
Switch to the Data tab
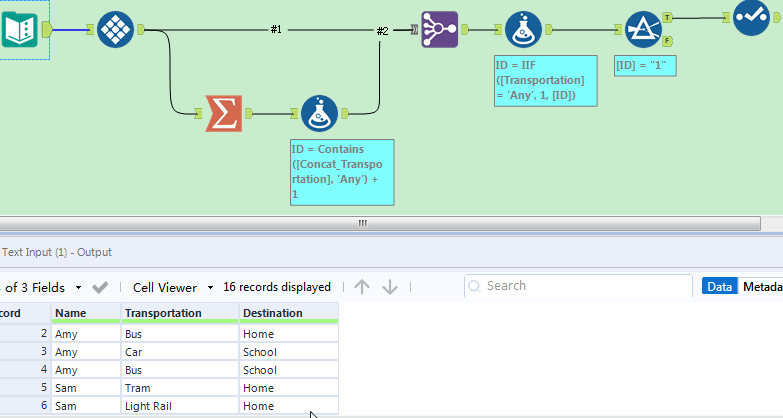click(720, 287)
